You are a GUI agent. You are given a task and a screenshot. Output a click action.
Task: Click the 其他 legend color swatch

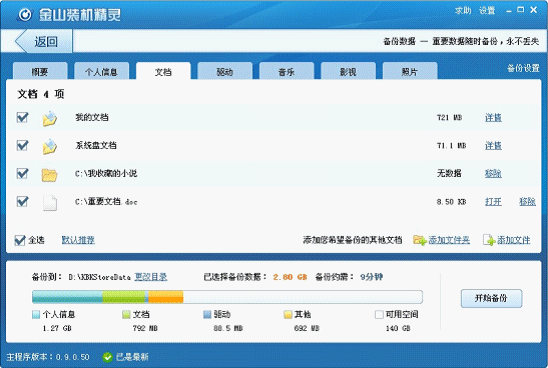click(x=288, y=315)
